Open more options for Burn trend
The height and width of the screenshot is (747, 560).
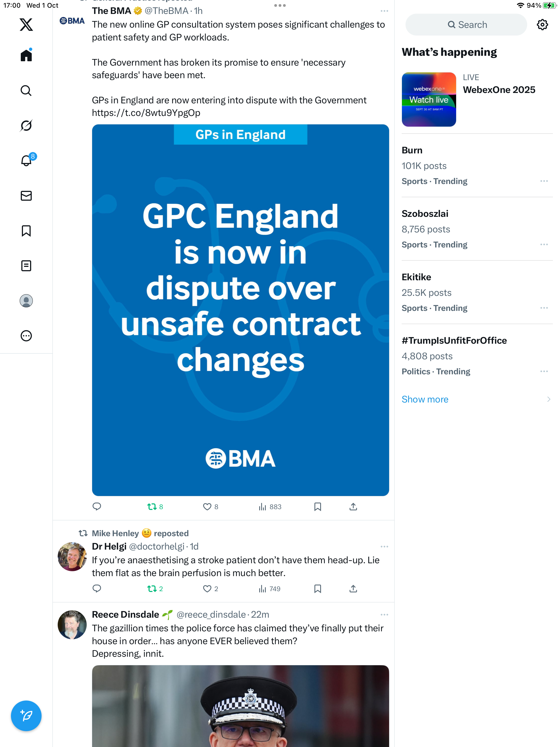coord(544,181)
